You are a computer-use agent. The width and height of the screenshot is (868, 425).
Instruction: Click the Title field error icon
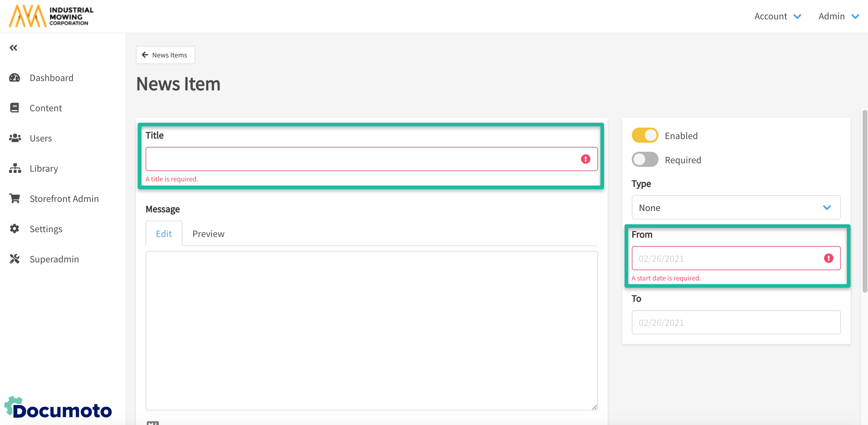pos(585,159)
